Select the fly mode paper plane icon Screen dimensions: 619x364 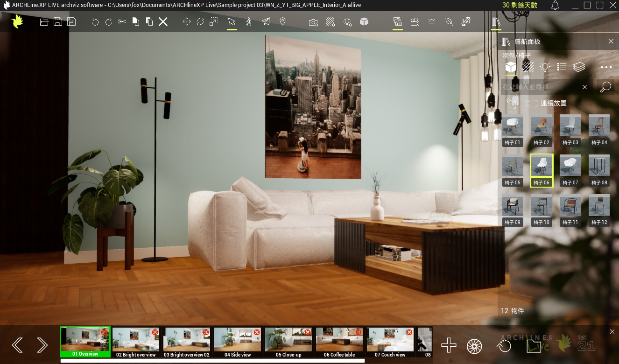pyautogui.click(x=266, y=22)
